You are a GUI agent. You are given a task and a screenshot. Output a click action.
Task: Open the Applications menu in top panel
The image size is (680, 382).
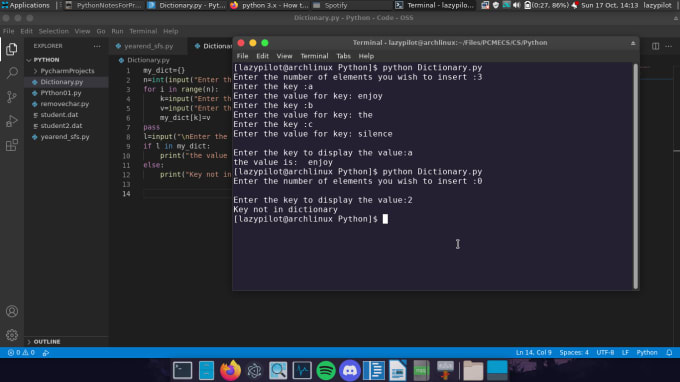26,5
